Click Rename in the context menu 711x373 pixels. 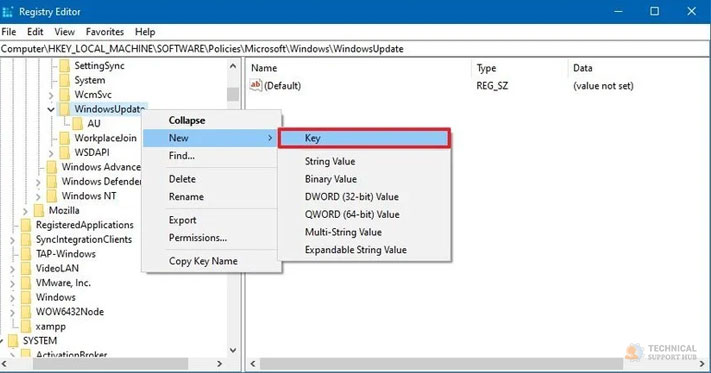click(211, 197)
